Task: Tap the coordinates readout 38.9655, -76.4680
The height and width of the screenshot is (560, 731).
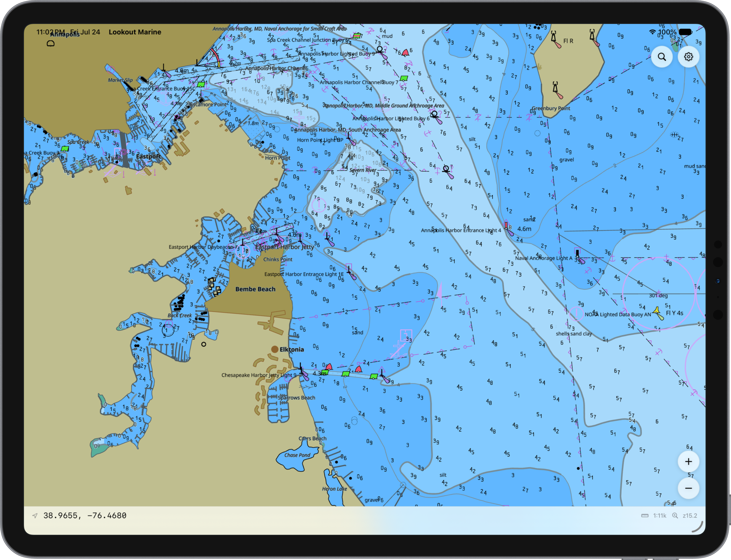Action: click(85, 516)
